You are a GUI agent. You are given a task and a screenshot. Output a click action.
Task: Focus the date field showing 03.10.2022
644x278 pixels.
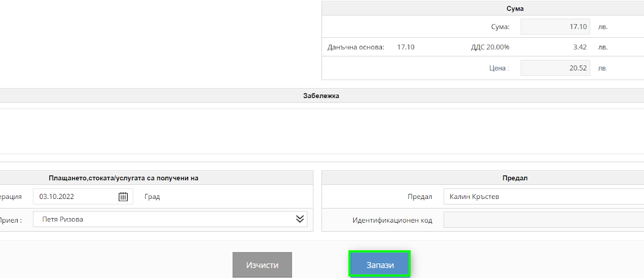coord(83,196)
